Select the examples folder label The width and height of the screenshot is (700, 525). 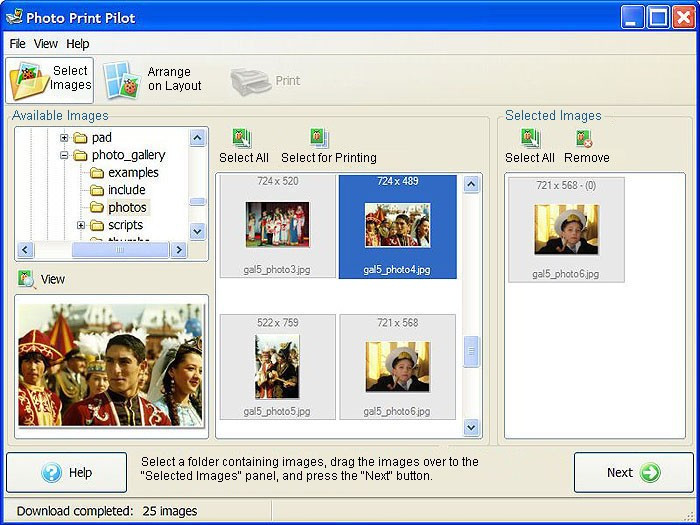pyautogui.click(x=133, y=172)
